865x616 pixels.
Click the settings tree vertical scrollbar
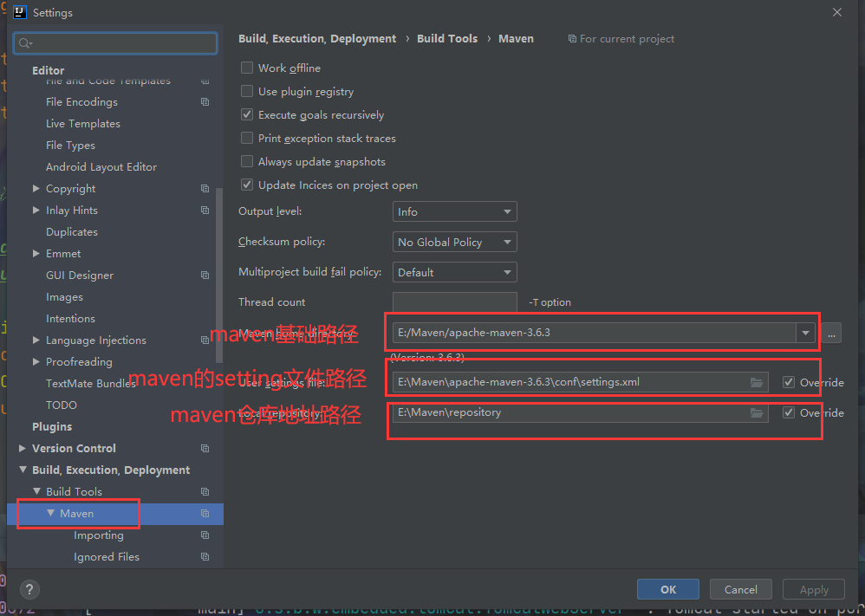219,275
